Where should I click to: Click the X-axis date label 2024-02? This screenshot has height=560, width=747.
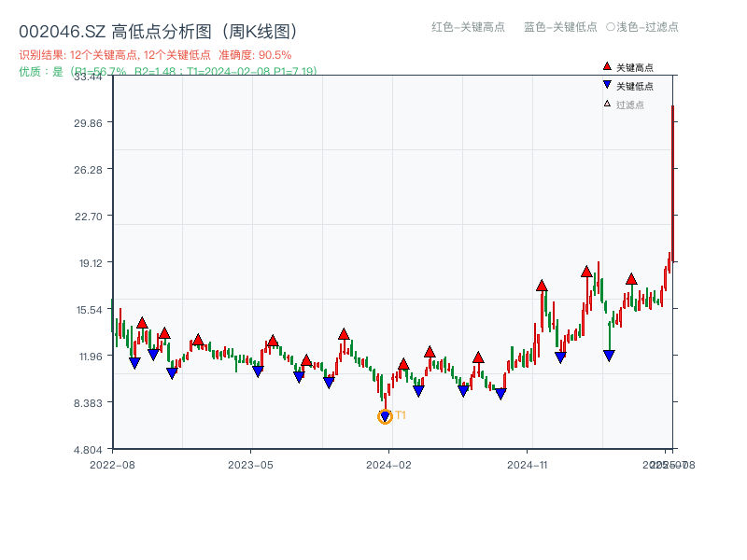tap(388, 465)
